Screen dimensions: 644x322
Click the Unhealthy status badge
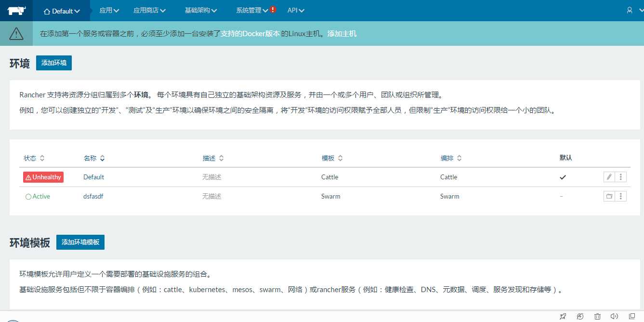[43, 177]
